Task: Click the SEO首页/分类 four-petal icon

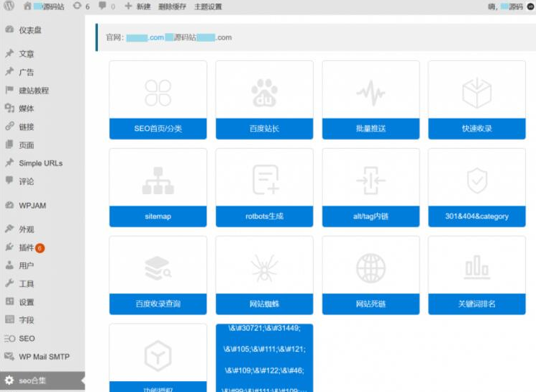Action: pos(158,92)
